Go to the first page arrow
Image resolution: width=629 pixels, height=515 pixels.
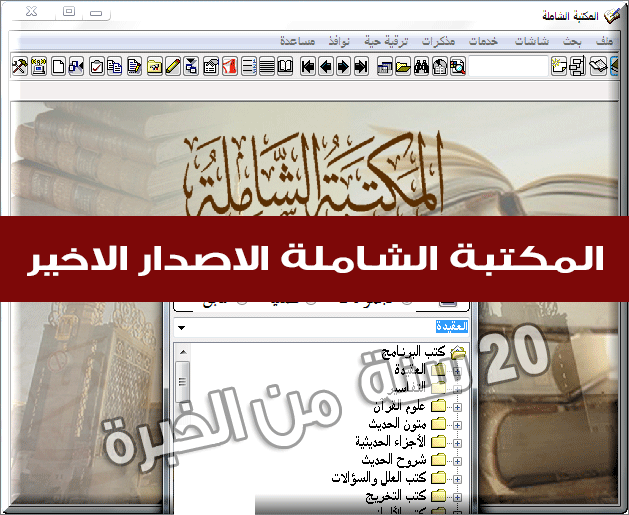[x=308, y=66]
